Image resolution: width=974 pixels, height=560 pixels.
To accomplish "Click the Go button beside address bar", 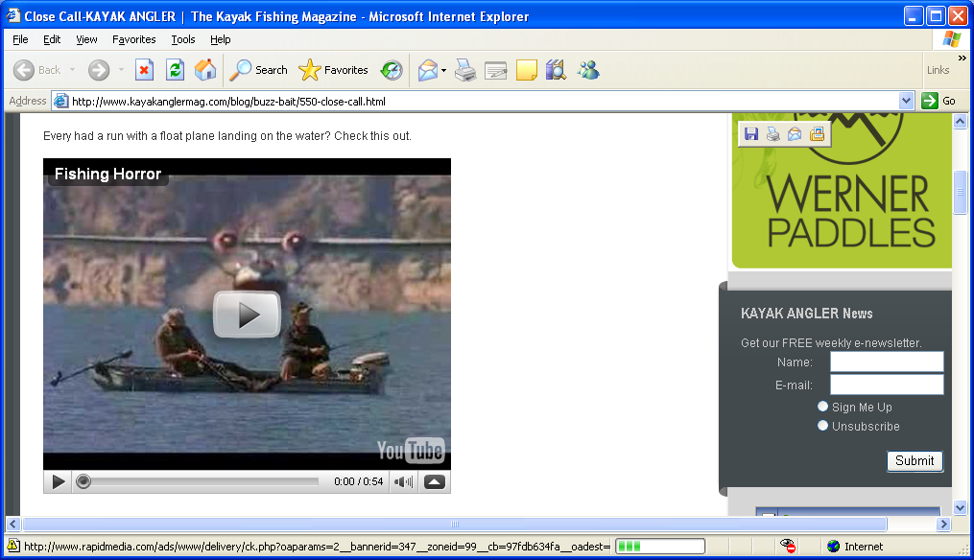I will [x=939, y=101].
